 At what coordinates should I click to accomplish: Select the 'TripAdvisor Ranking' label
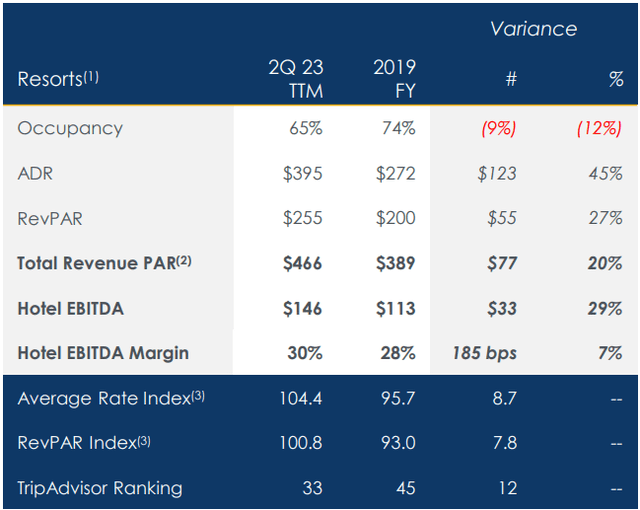pyautogui.click(x=100, y=488)
